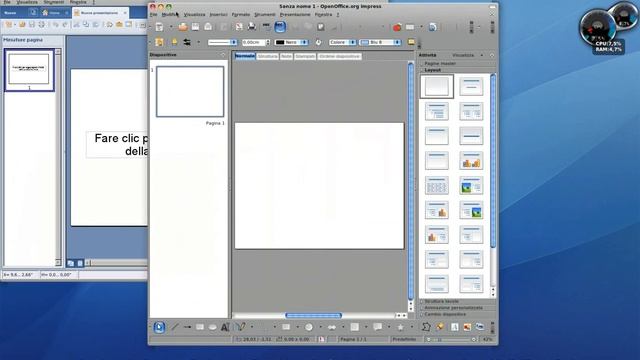This screenshot has height=360, width=640.
Task: Click the Export as PDF icon
Action: pos(239,27)
